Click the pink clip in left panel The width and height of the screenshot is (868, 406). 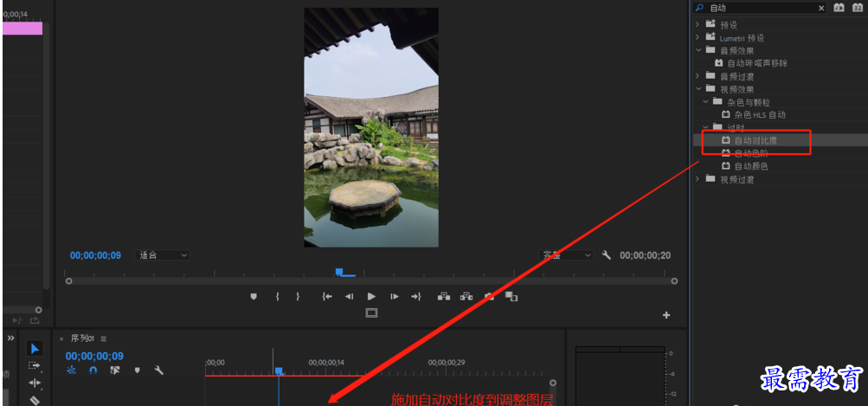(23, 29)
